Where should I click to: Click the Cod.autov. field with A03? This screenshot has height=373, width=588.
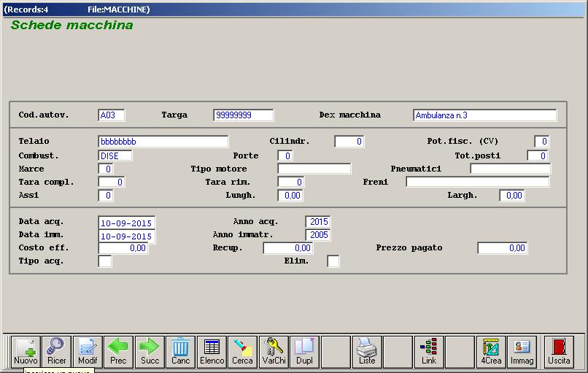[x=112, y=115]
